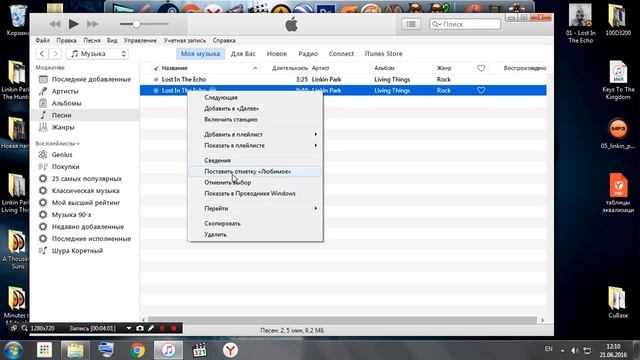Switch to the Новое tab
The width and height of the screenshot is (640, 360).
click(x=277, y=53)
